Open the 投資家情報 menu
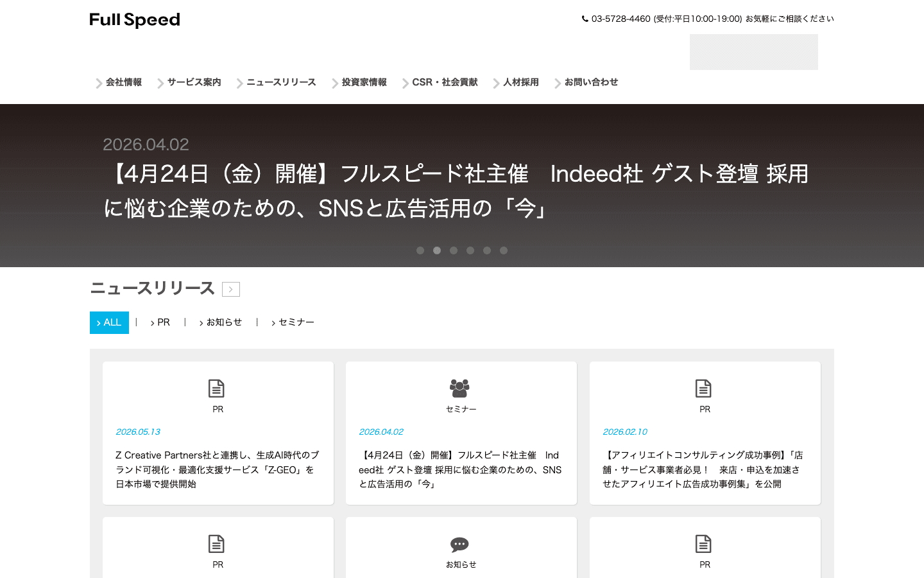This screenshot has height=578, width=924. pos(359,82)
